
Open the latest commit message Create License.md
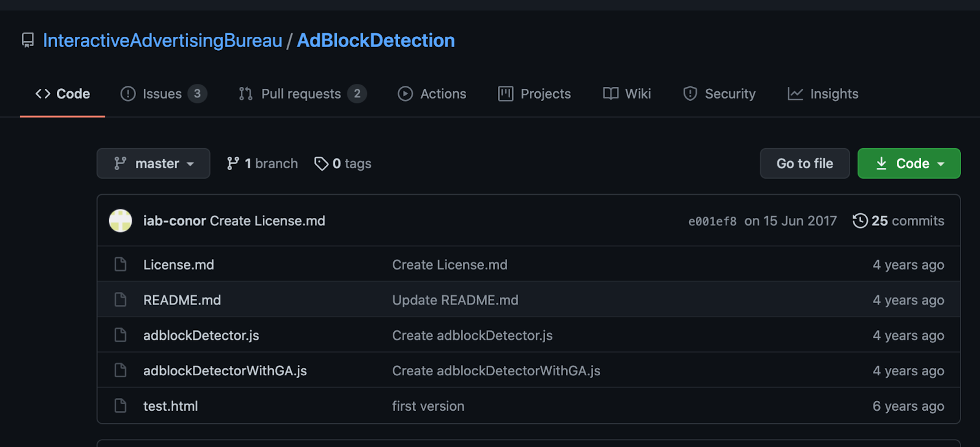coord(268,221)
